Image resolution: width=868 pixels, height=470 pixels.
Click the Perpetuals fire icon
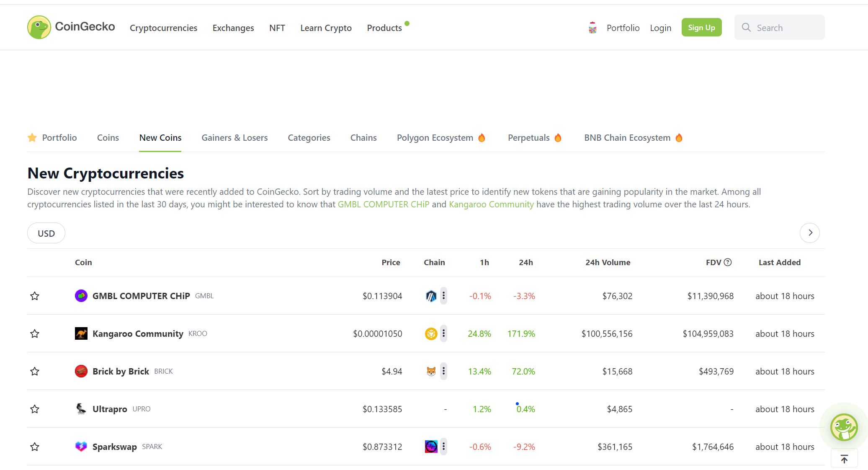point(558,138)
